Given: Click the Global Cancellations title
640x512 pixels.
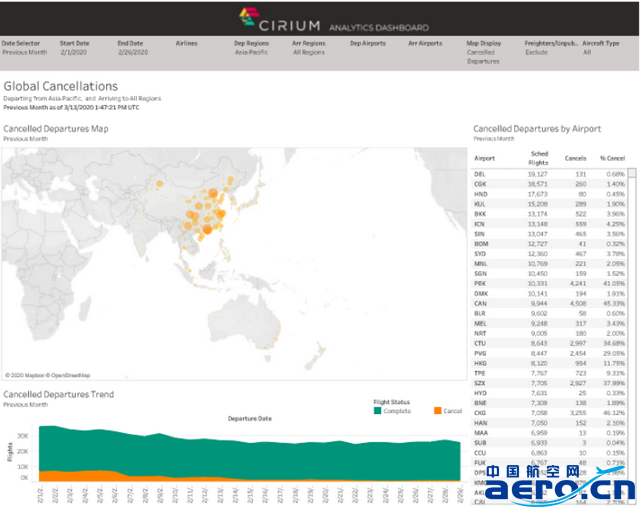Looking at the screenshot, I should (61, 86).
